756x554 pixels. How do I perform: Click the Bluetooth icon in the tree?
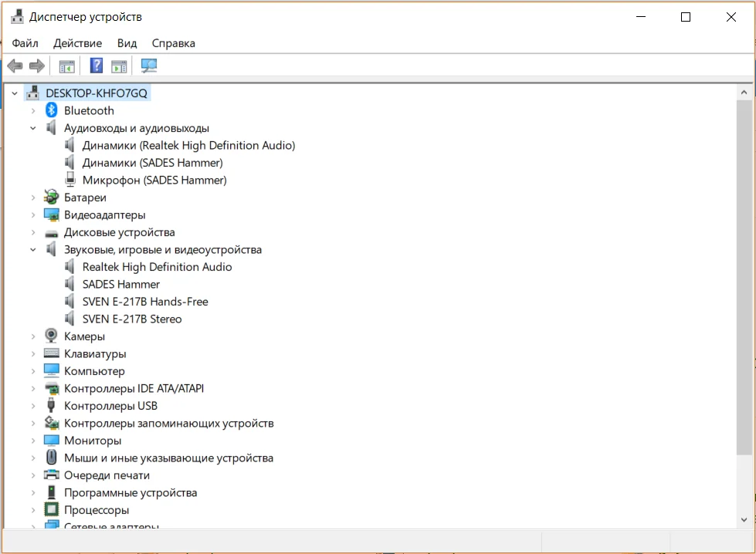click(x=52, y=110)
